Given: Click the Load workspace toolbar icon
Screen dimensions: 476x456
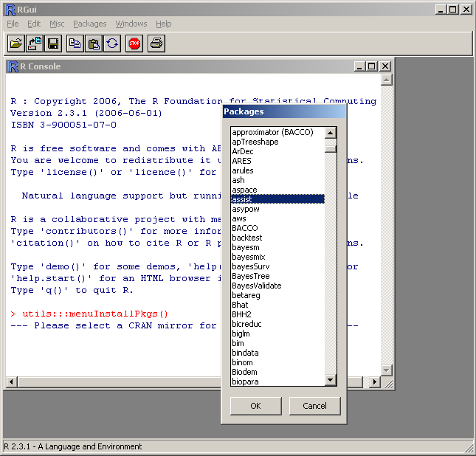Looking at the screenshot, I should [x=35, y=44].
